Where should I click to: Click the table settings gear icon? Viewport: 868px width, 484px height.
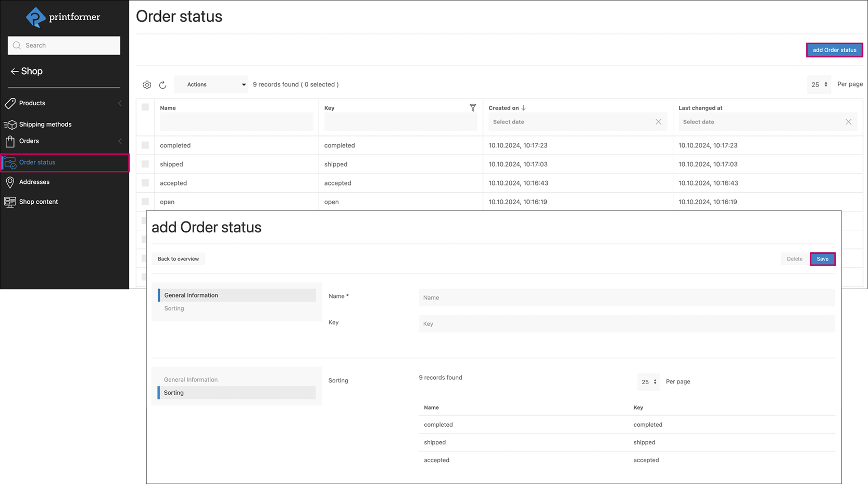pos(147,84)
